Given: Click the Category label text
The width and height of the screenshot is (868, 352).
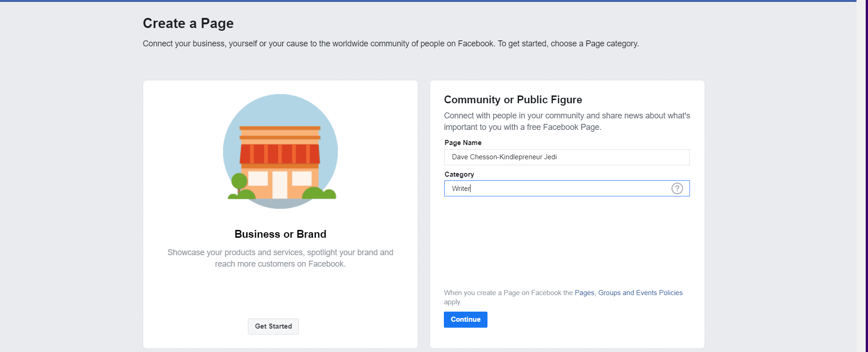Looking at the screenshot, I should (x=459, y=174).
